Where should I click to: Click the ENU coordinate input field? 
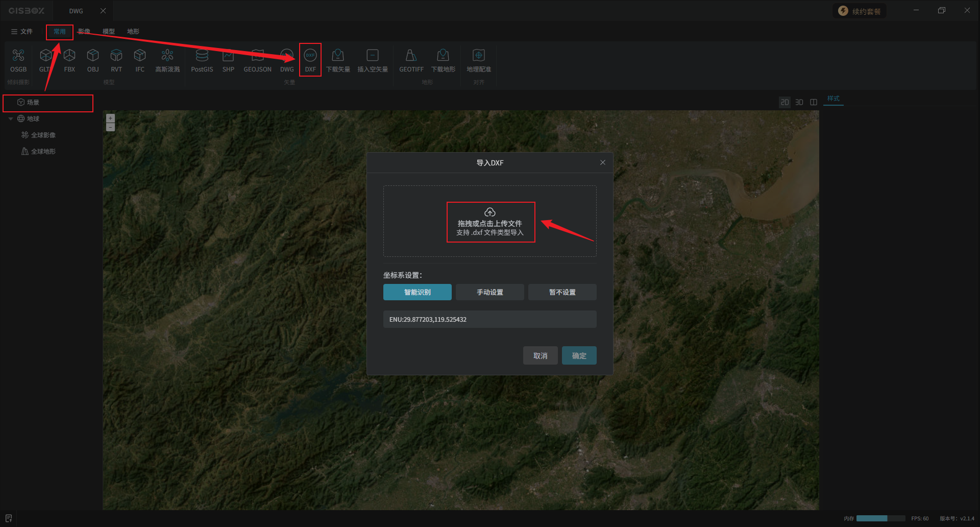click(489, 319)
